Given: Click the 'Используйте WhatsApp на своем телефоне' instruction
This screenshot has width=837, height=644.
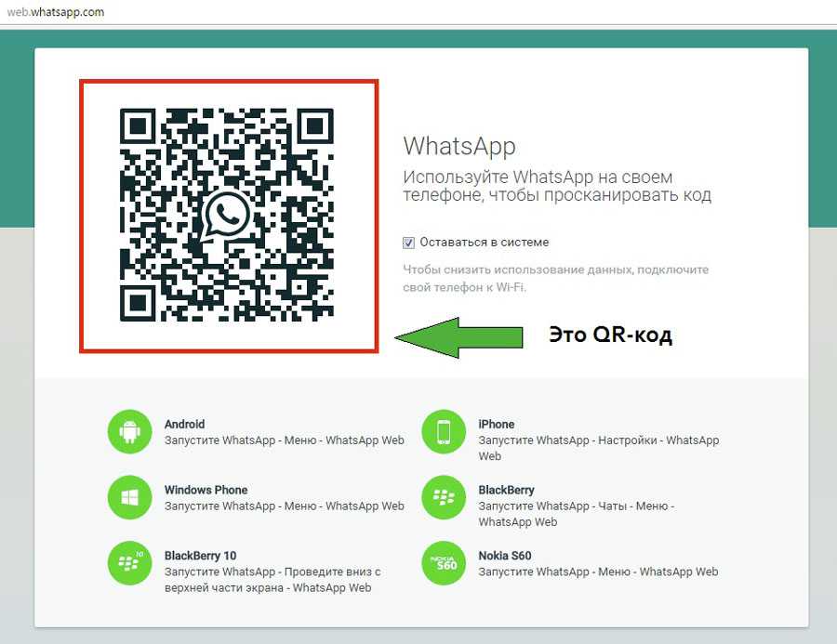Looking at the screenshot, I should (x=557, y=186).
